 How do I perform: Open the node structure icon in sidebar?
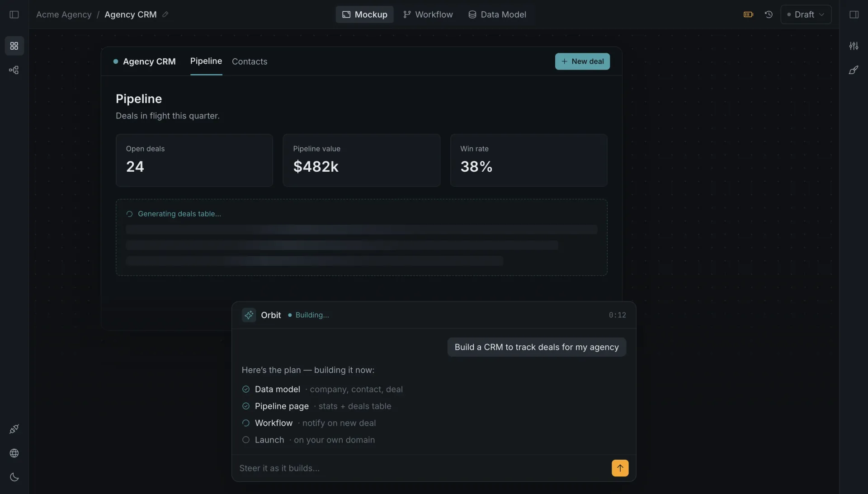(14, 70)
